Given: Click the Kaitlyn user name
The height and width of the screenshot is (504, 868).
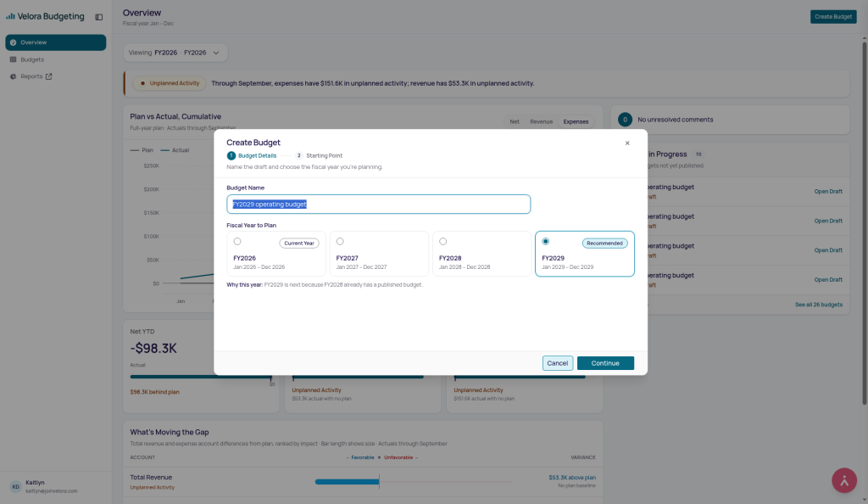Looking at the screenshot, I should 35,483.
